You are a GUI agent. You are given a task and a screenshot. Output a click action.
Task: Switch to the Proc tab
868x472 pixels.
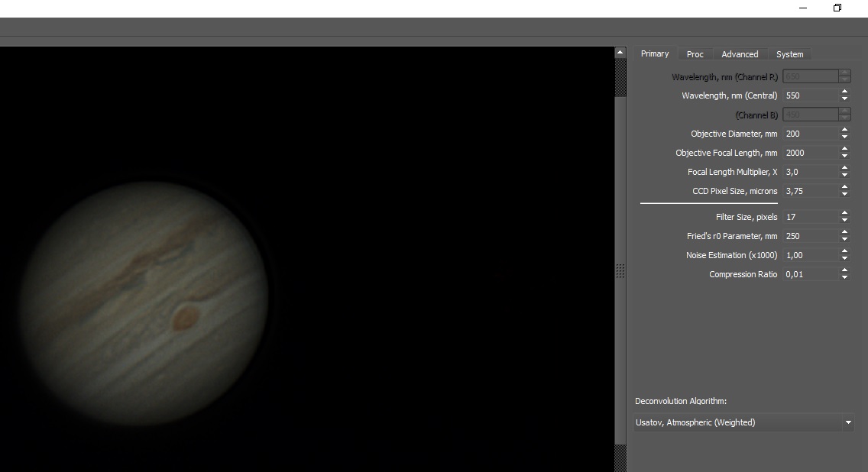(x=695, y=54)
